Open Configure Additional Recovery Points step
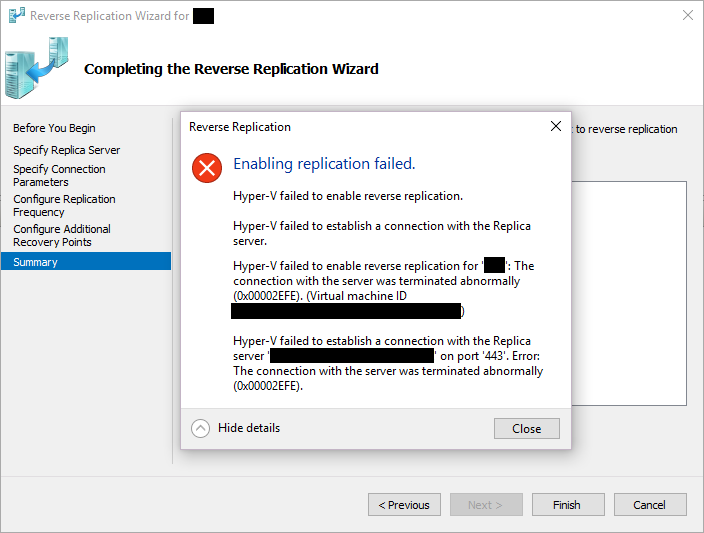This screenshot has width=704, height=533. pos(62,236)
